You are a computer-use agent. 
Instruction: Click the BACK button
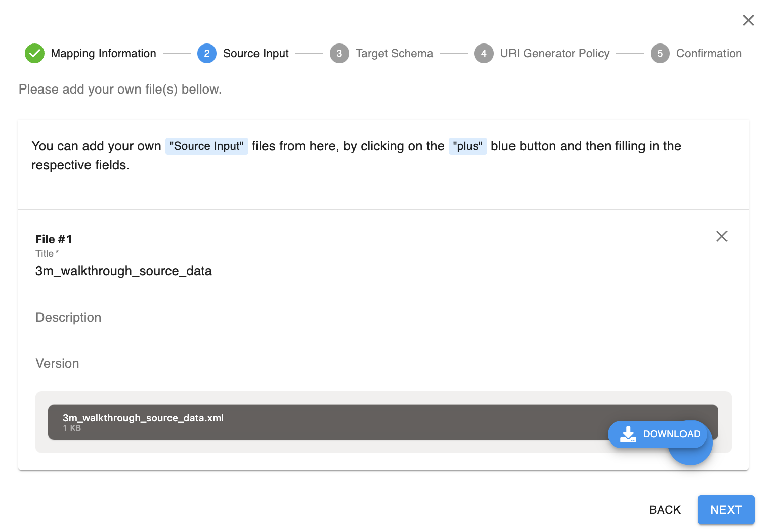665,510
